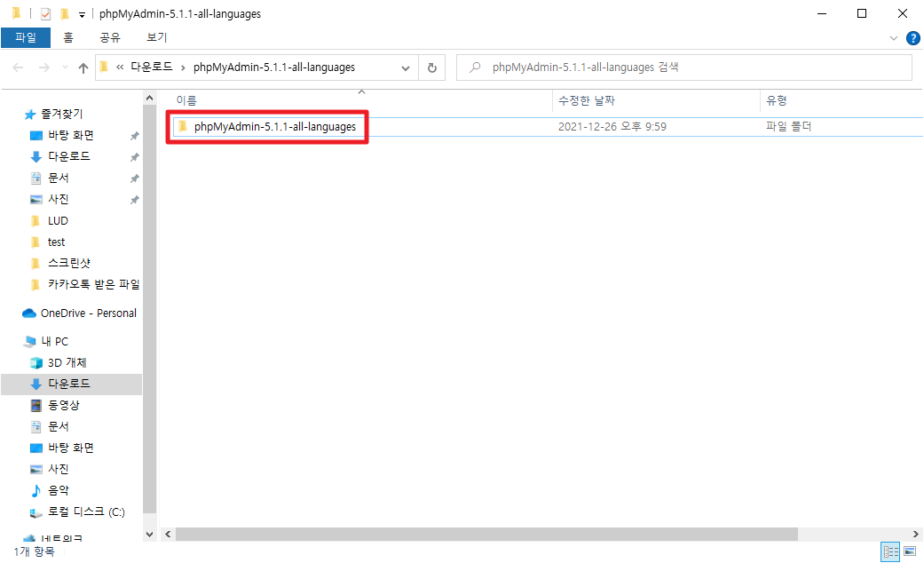
Task: Open pinned 문서 under 즐겨찾기
Action: (59, 178)
